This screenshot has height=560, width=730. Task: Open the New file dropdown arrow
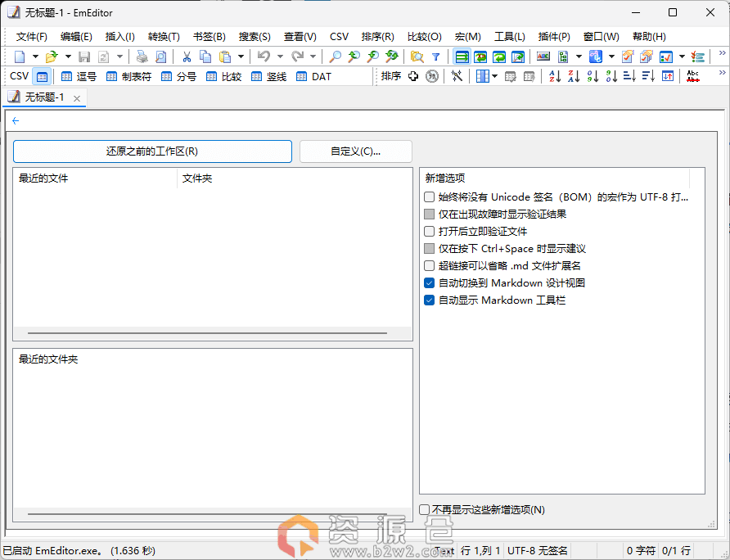tap(35, 56)
